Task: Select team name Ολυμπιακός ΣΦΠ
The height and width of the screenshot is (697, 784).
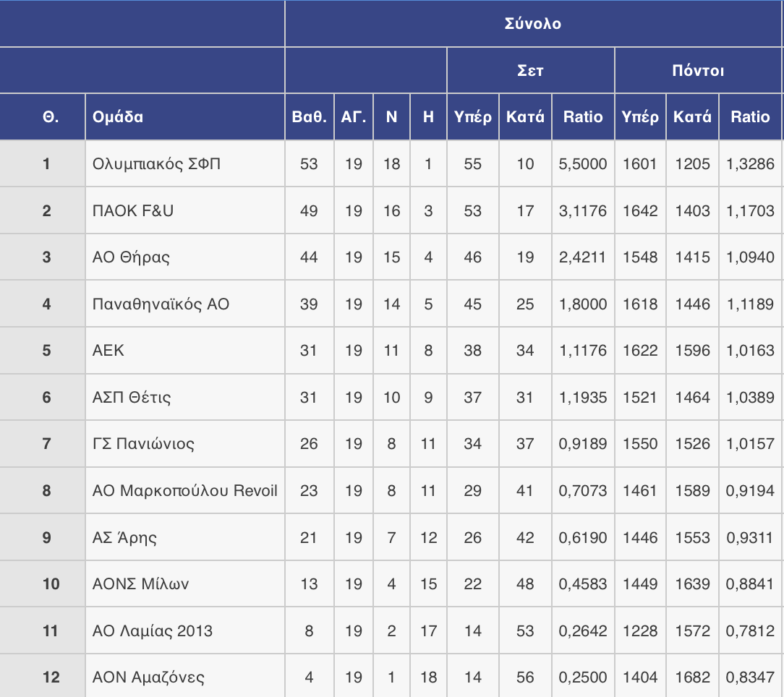Action: 156,164
